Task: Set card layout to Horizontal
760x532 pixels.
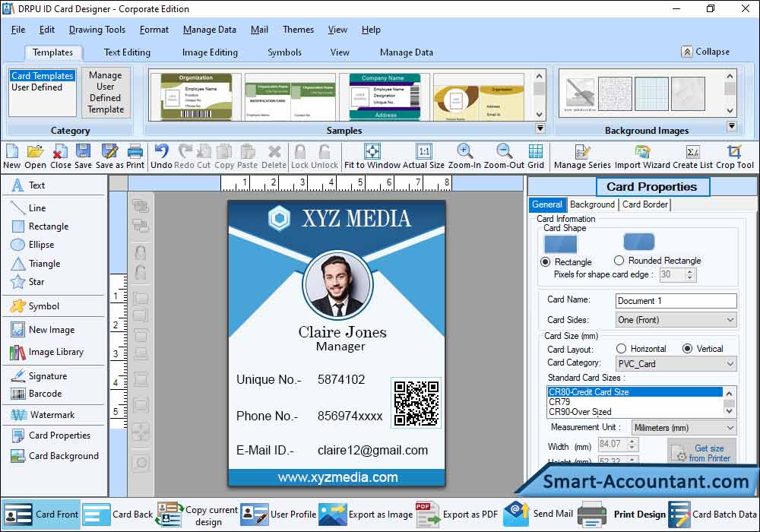Action: 621,349
